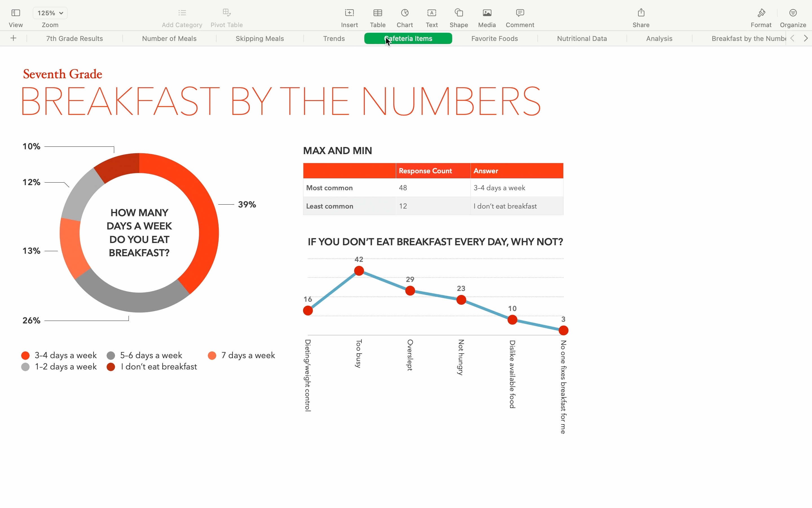The width and height of the screenshot is (812, 508).
Task: Click the Insert toolbar icon
Action: (x=349, y=13)
